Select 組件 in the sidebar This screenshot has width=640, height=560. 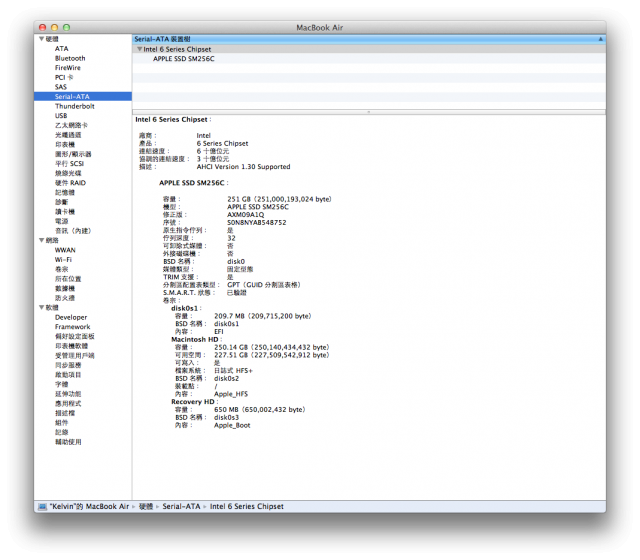tap(62, 423)
